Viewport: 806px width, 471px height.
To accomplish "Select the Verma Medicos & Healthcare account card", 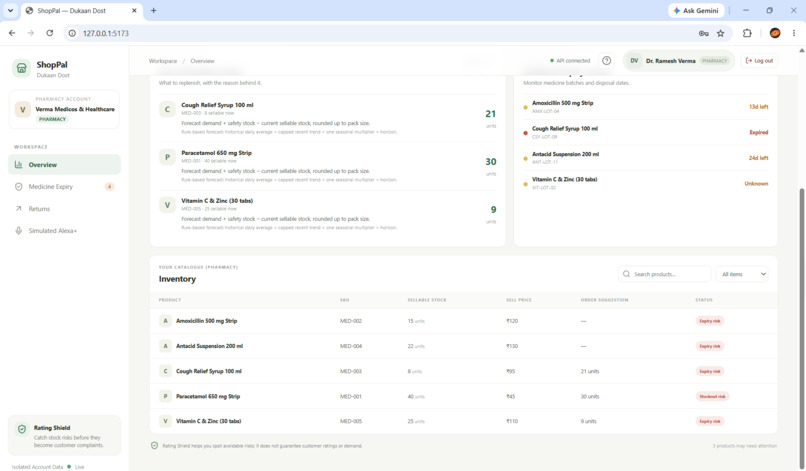I will 64,109.
